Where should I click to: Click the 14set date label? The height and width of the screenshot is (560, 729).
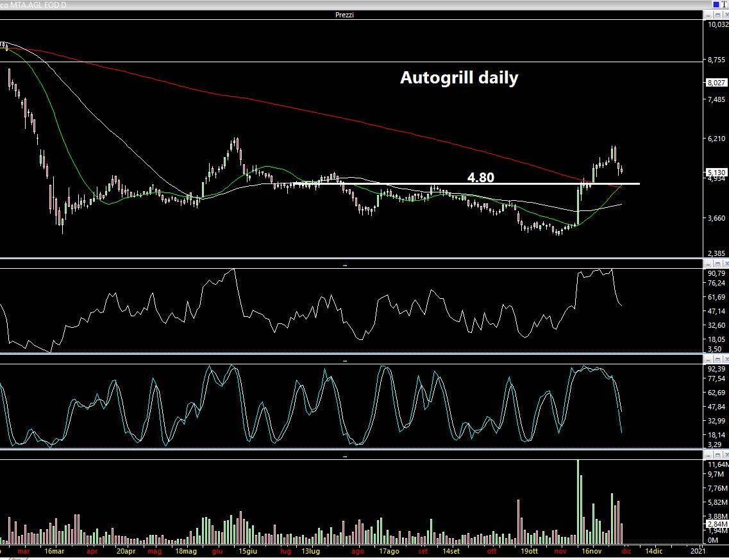[451, 552]
